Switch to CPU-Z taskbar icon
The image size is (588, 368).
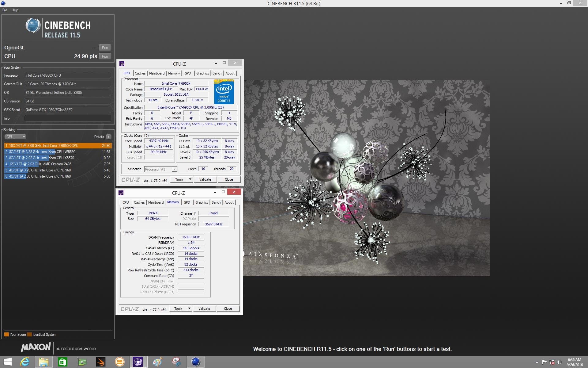138,362
